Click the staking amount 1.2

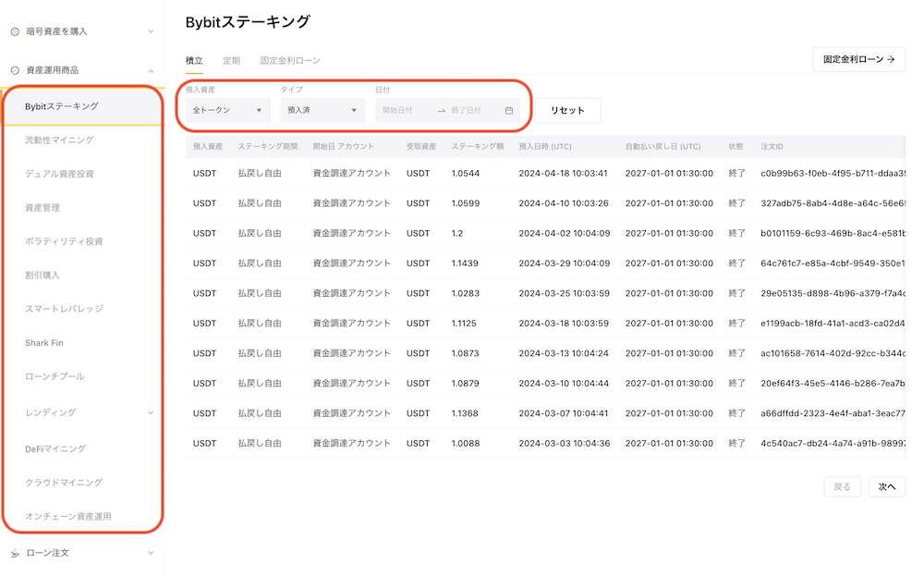pos(457,234)
